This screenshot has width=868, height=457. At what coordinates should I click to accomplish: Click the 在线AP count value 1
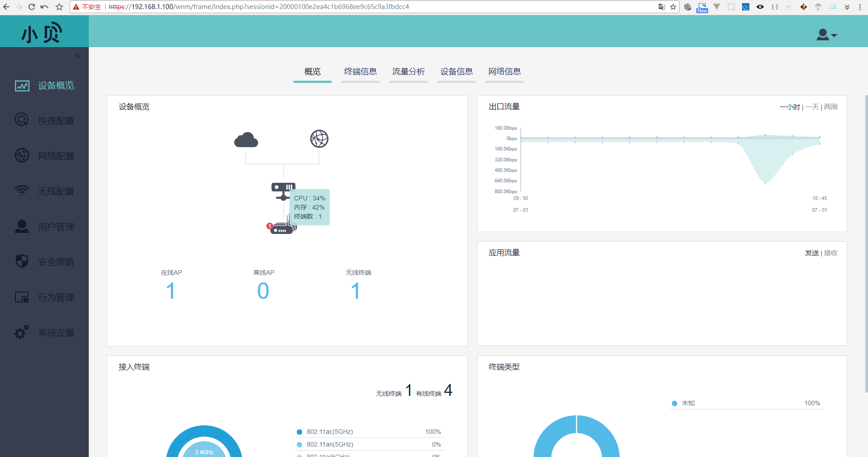[x=171, y=291]
